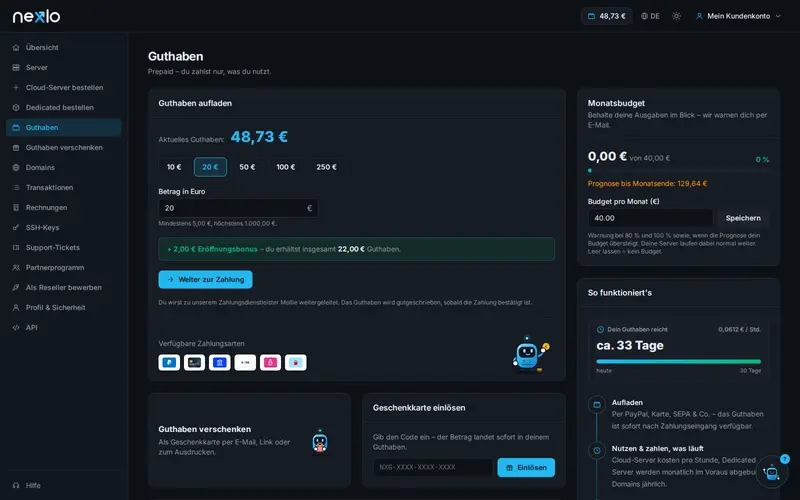Click the '0,0612 € / Std.' rate text
Image resolution: width=800 pixels, height=500 pixels.
[739, 330]
